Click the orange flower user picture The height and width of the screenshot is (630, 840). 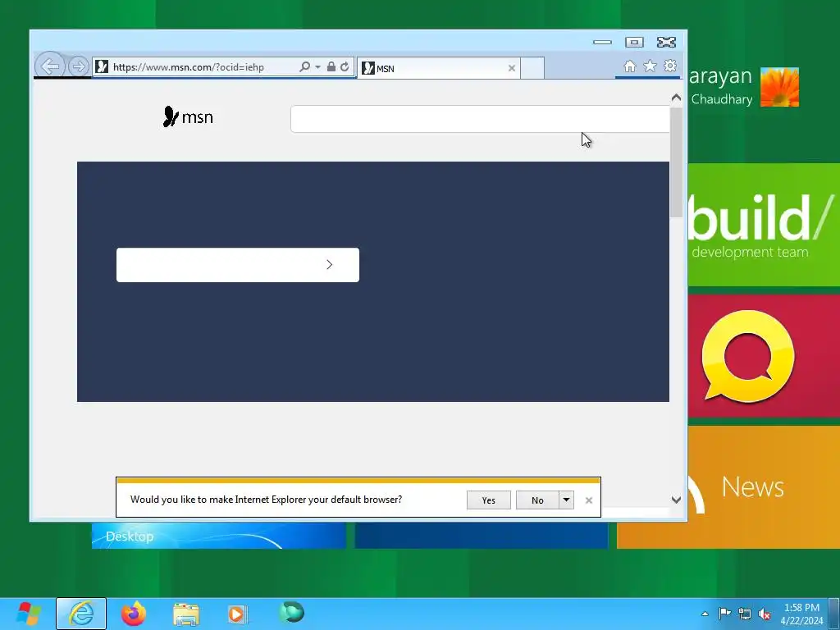pyautogui.click(x=779, y=87)
